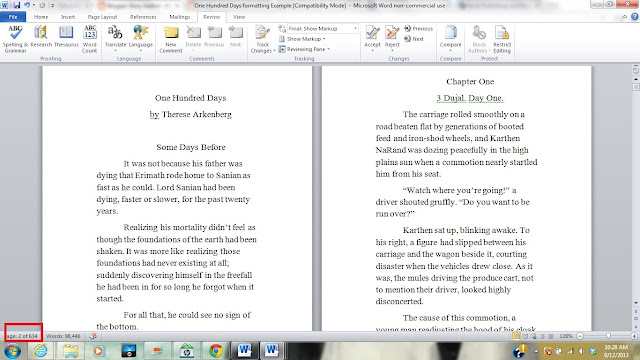Click 'by Therese Arkenberg' byline
This screenshot has height=360, width=640.
(x=191, y=114)
